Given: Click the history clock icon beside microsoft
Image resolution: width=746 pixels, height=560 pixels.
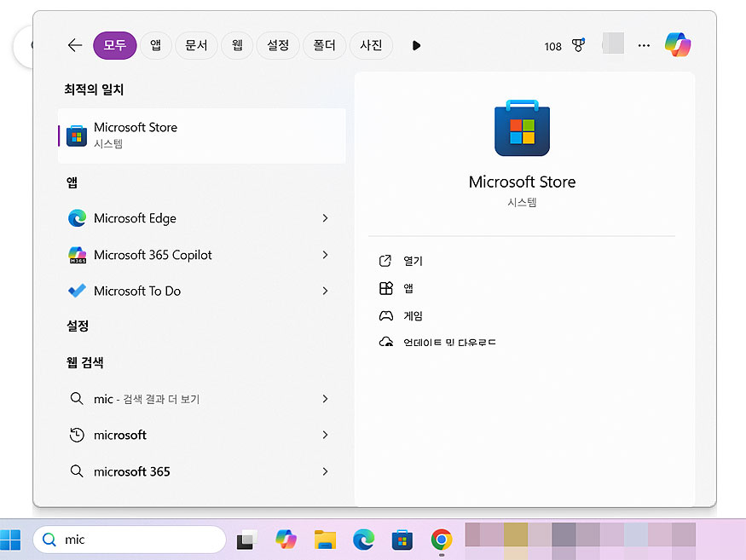Looking at the screenshot, I should 77,435.
